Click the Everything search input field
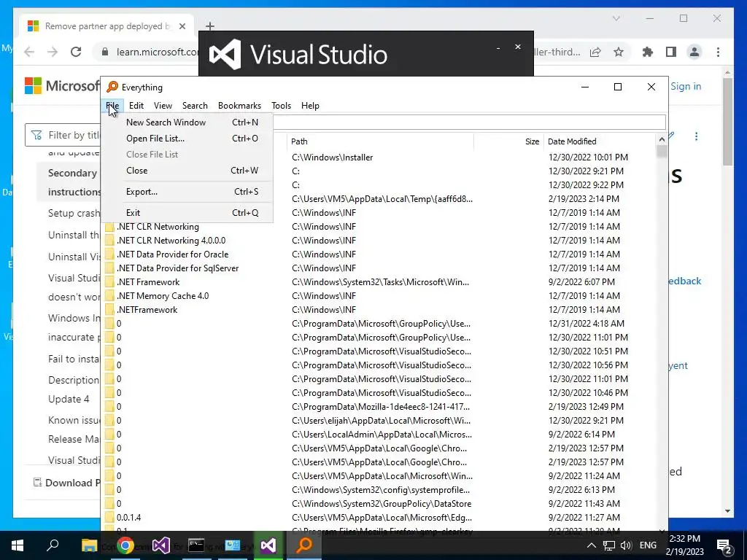 point(469,122)
